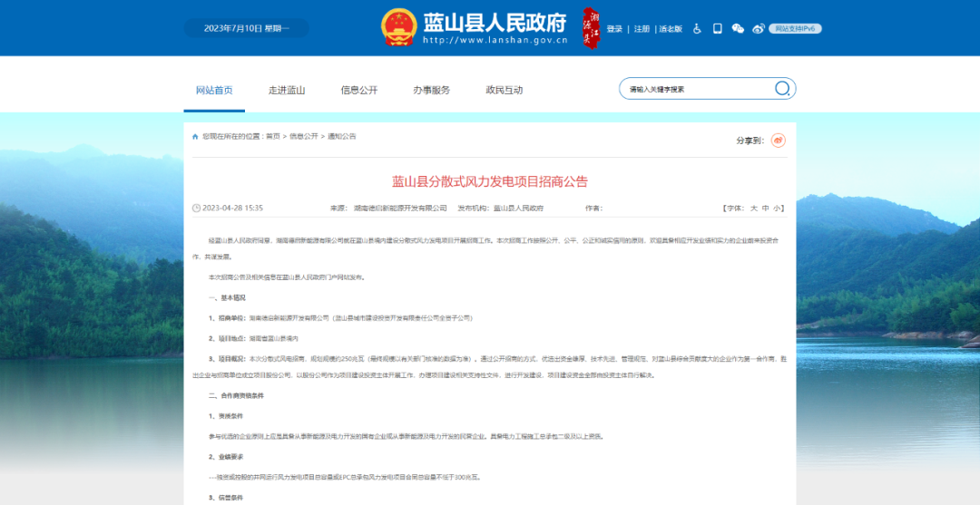Click the accessibility wheelchair icon
The image size is (980, 505).
point(698,29)
